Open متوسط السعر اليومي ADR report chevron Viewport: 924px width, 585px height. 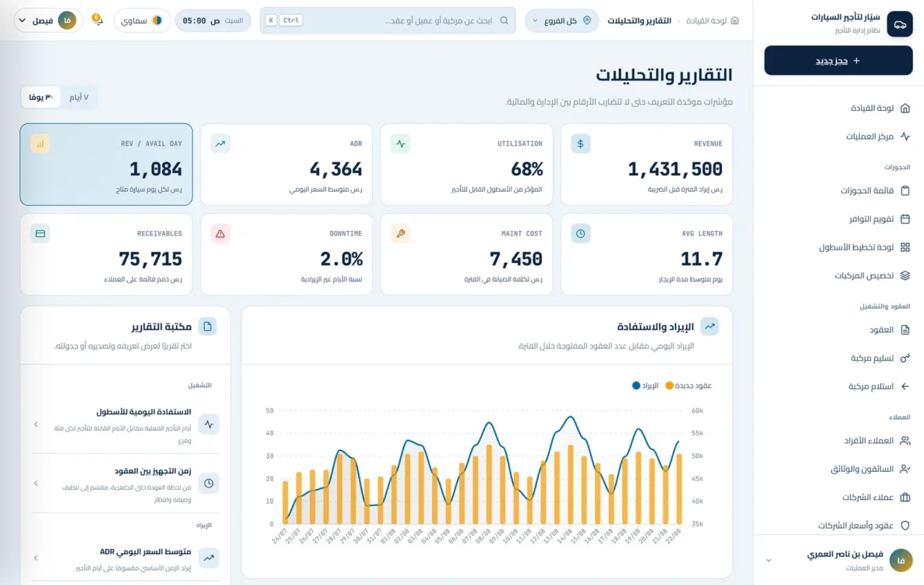36,557
